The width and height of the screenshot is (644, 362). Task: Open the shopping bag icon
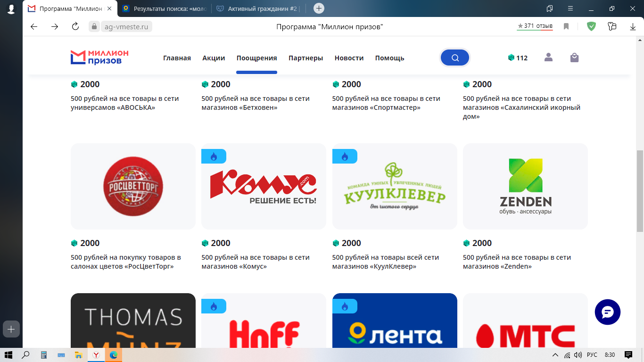pyautogui.click(x=574, y=58)
